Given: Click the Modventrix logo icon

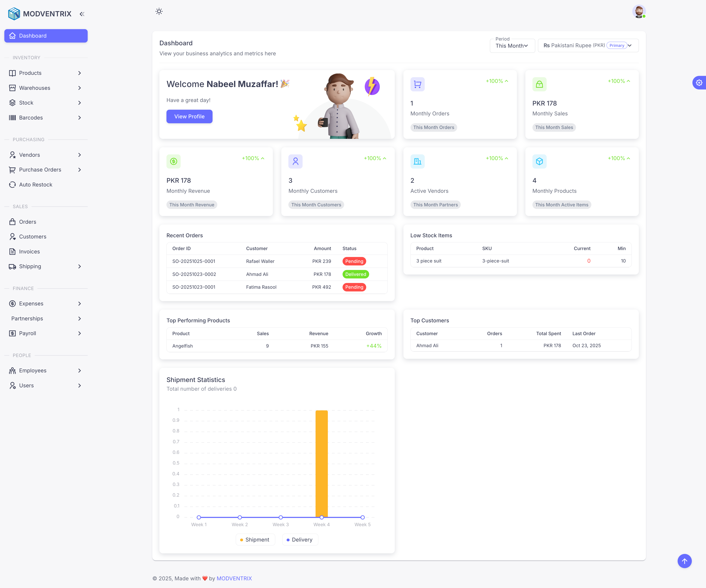Looking at the screenshot, I should 13,14.
